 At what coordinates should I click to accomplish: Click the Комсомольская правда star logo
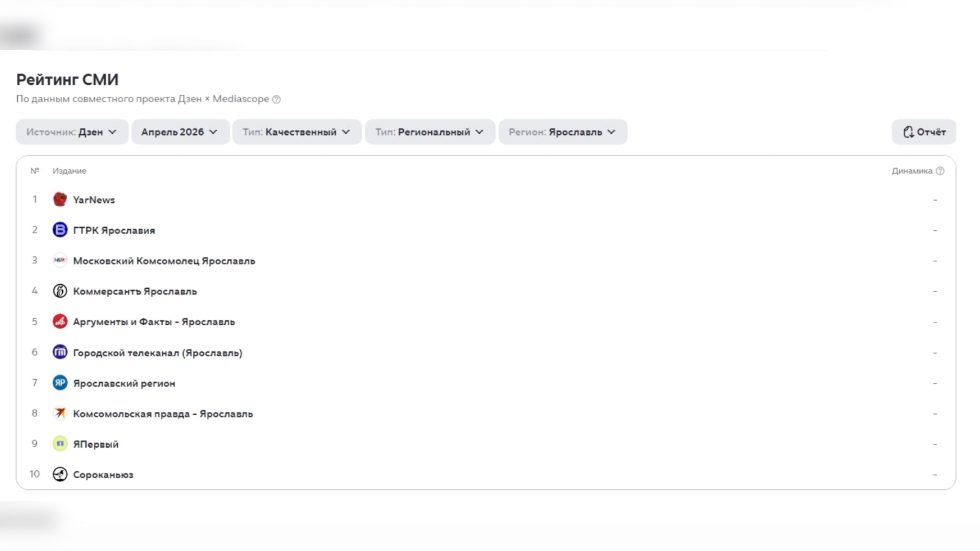[x=60, y=413]
